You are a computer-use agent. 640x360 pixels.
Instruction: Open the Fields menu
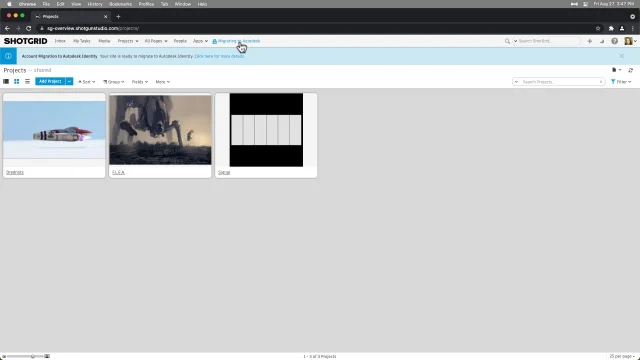[140, 82]
